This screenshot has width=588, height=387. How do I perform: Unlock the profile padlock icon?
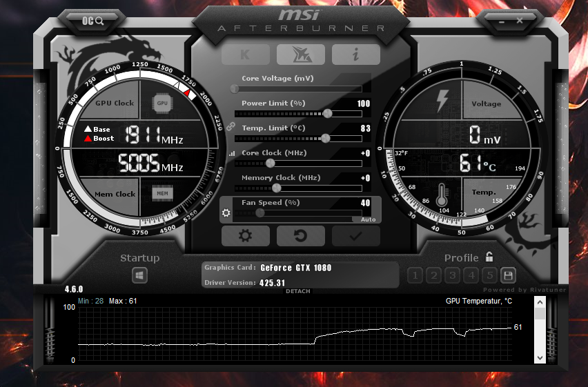(489, 257)
